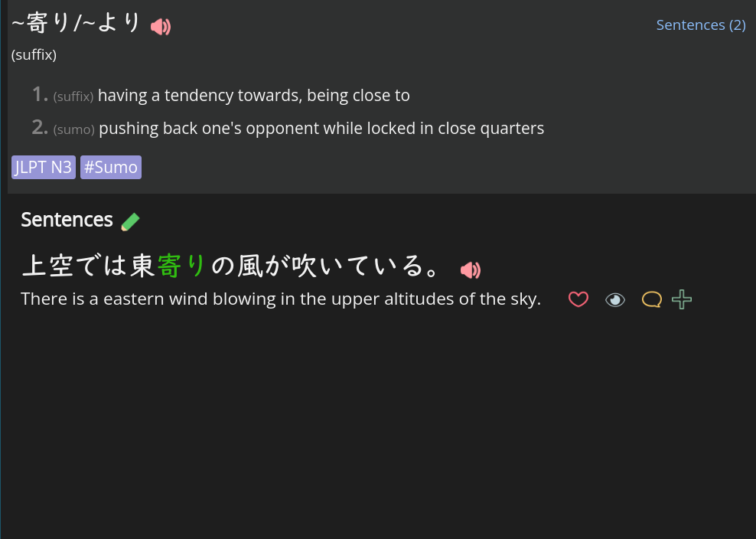Favorite the sentence with the heart icon
The image size is (756, 539).
(x=578, y=299)
